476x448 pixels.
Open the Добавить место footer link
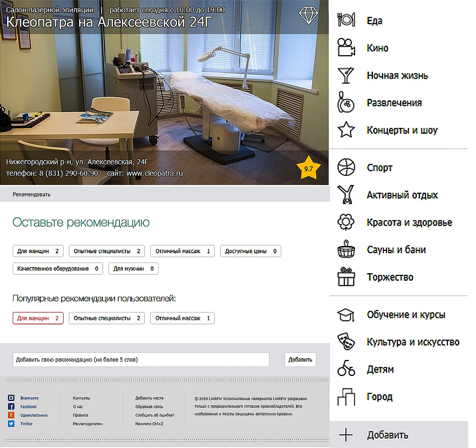pos(149,398)
